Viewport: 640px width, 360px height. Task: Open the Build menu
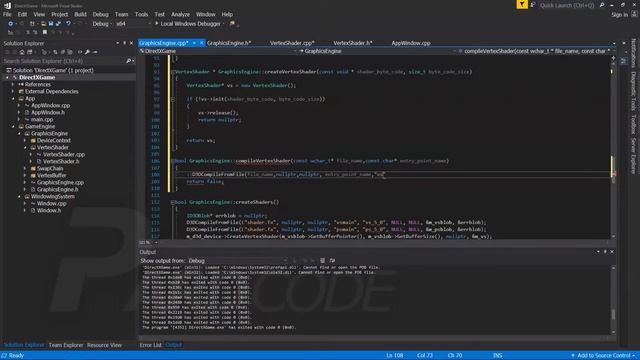80,14
